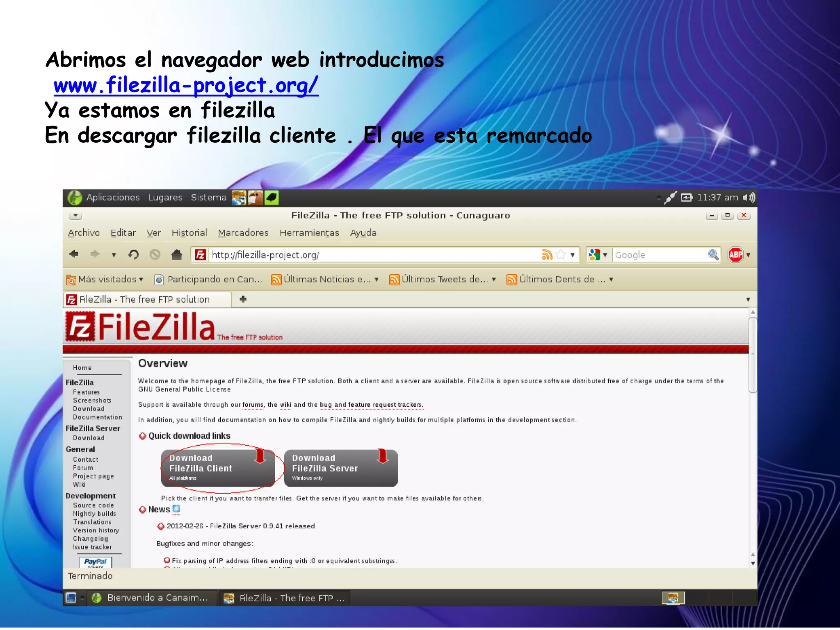Open the Editar menu
This screenshot has width=840, height=630.
[123, 233]
